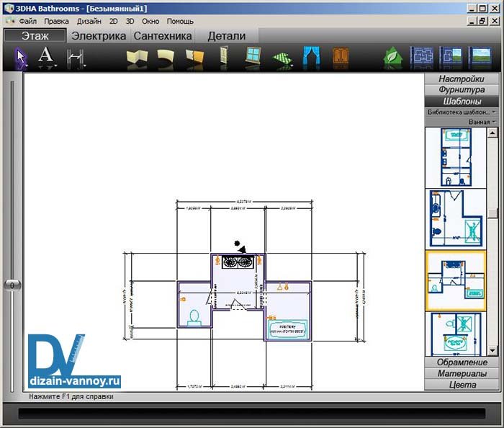The height and width of the screenshot is (428, 504).
Task: Expand the Библиотека шаблонов dropdown
Action: click(x=461, y=112)
